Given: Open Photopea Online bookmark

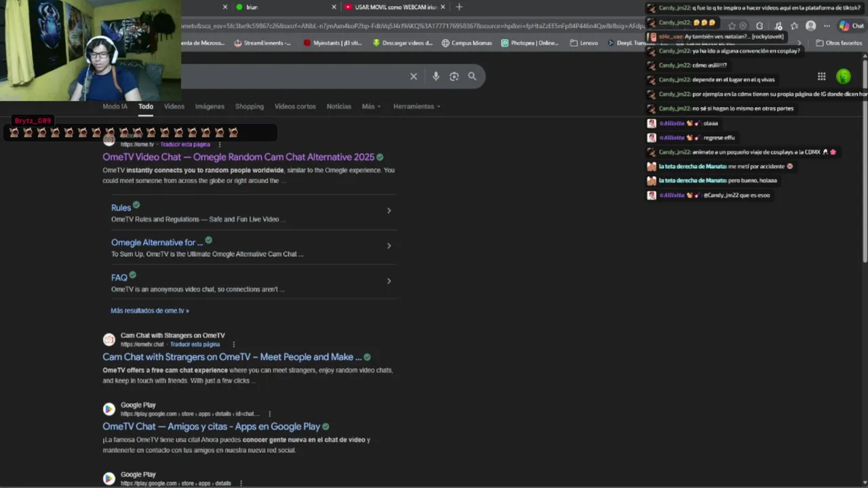Looking at the screenshot, I should (x=530, y=43).
